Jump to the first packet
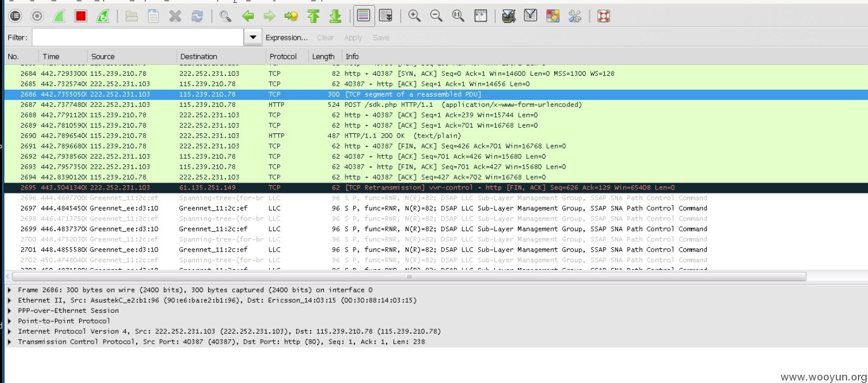 click(x=313, y=16)
